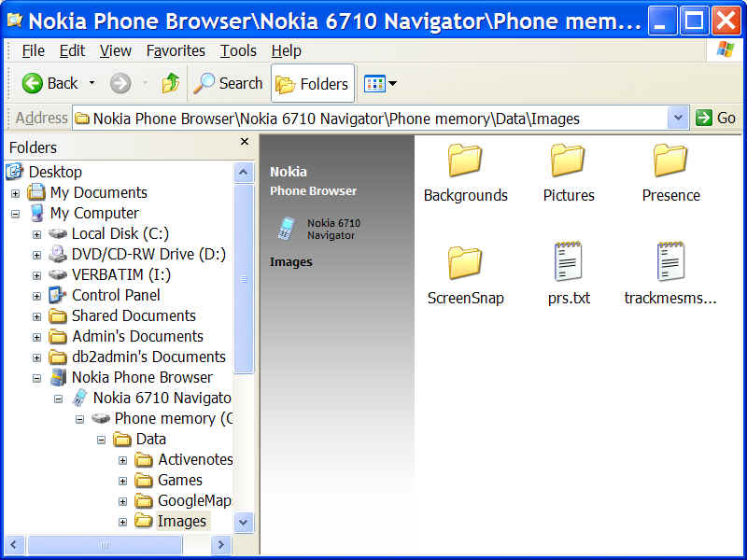Click the Search magnifier toolbar button
Viewport: 747px width, 560px height.
click(229, 84)
